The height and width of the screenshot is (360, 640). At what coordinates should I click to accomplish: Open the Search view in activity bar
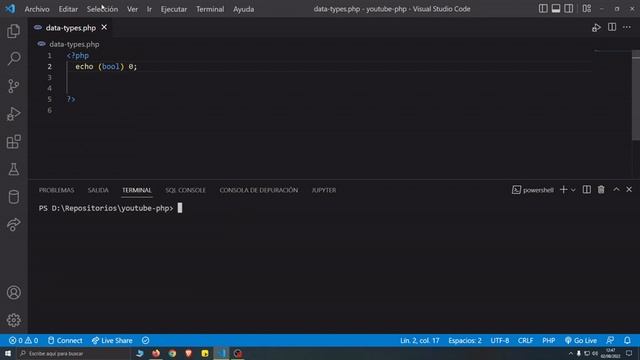coord(13,58)
